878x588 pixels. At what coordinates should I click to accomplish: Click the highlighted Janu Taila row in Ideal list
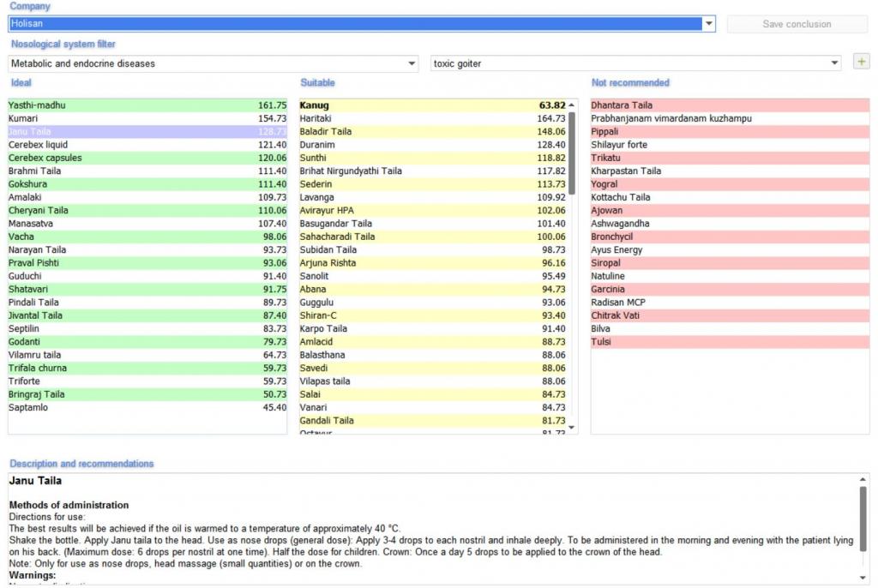[x=147, y=132]
